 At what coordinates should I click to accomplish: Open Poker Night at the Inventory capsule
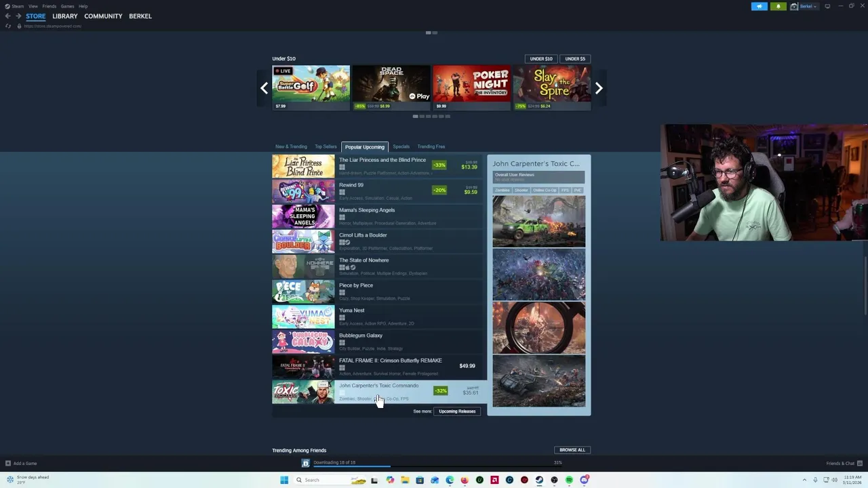click(x=472, y=87)
